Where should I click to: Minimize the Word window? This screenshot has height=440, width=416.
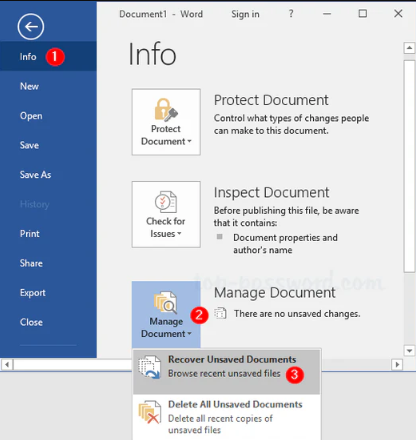pos(327,14)
